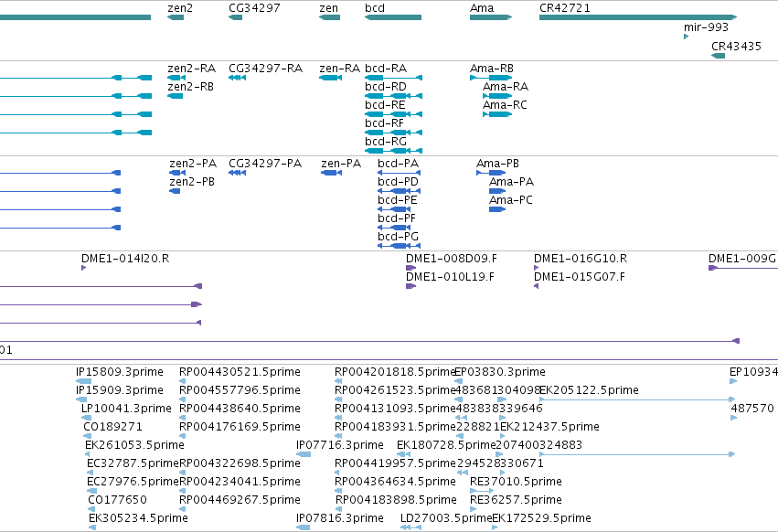
Task: Select the Ama-RB transcript
Action: pyautogui.click(x=491, y=78)
